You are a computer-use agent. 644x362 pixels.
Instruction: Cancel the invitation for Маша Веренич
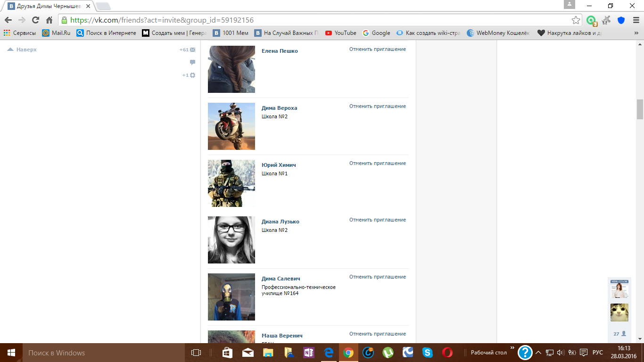click(378, 334)
